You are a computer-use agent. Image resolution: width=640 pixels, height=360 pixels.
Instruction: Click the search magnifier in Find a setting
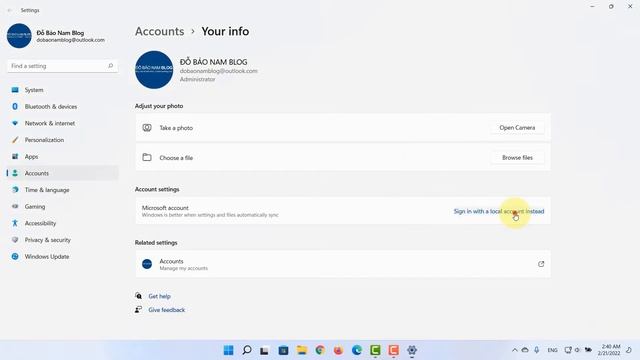click(x=110, y=66)
